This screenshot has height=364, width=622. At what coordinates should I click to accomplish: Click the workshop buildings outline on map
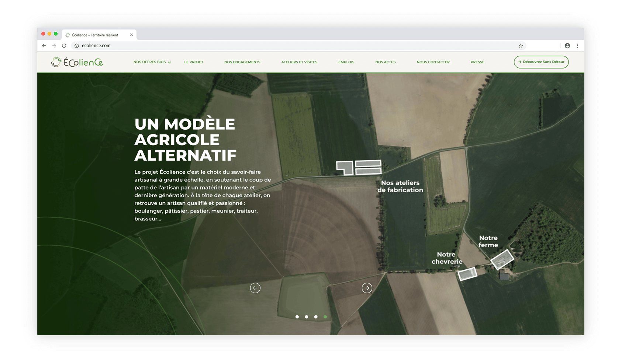click(359, 167)
